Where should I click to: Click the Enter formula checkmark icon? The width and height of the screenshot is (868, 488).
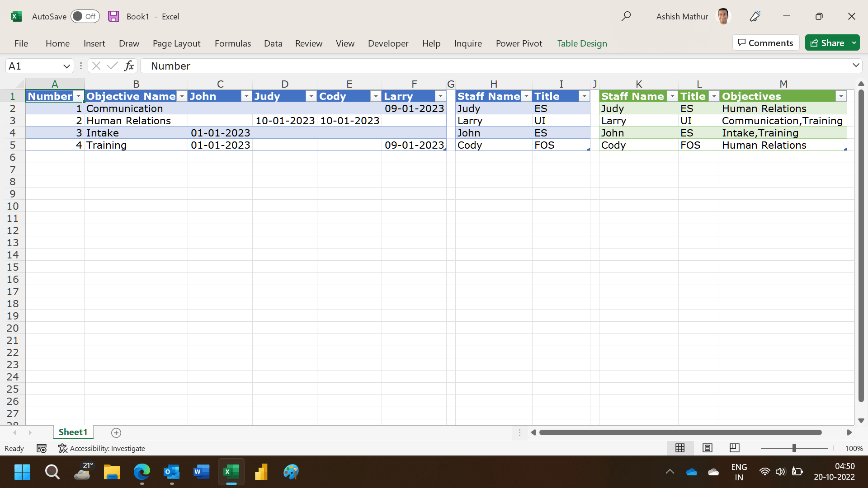113,66
